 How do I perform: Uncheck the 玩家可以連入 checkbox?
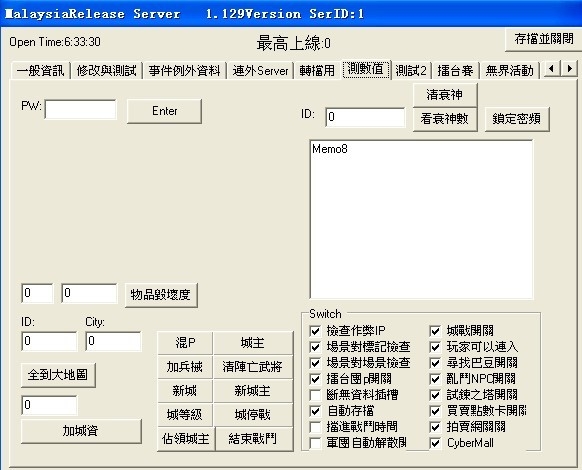(435, 347)
